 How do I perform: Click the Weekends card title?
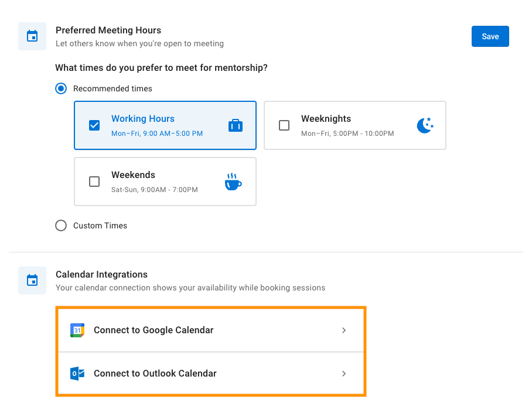coord(134,175)
